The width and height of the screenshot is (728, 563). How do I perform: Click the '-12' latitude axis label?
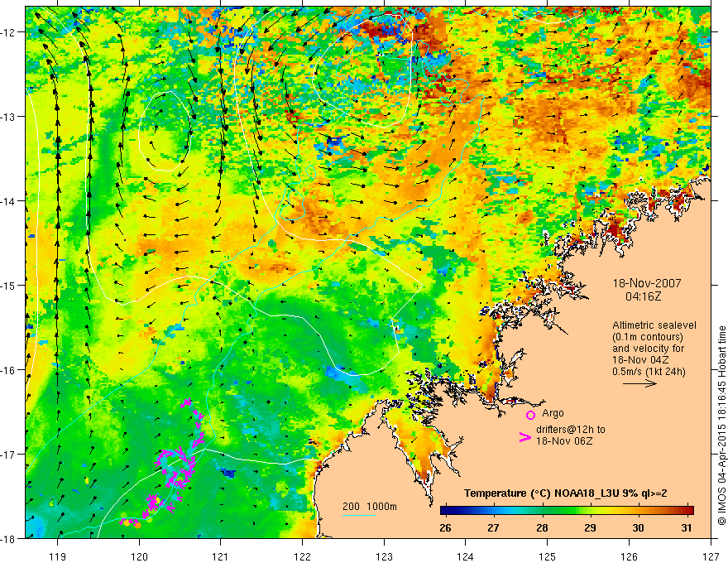point(8,32)
